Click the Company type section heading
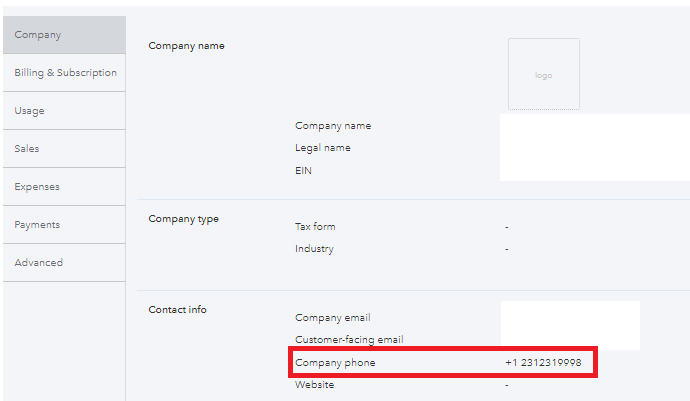The height and width of the screenshot is (401, 690). [183, 219]
